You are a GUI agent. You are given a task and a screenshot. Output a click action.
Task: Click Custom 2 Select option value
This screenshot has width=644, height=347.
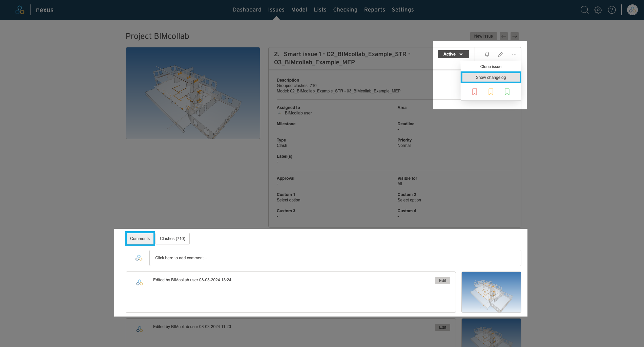click(x=409, y=200)
